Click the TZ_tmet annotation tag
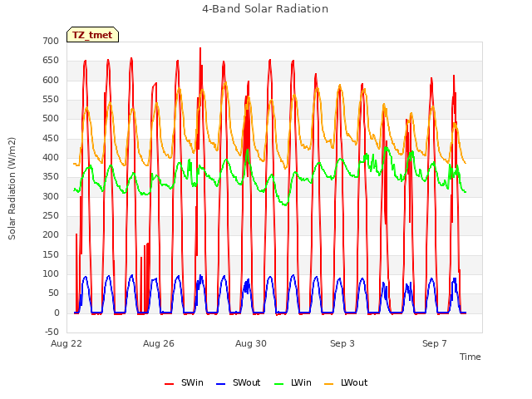 [92, 35]
